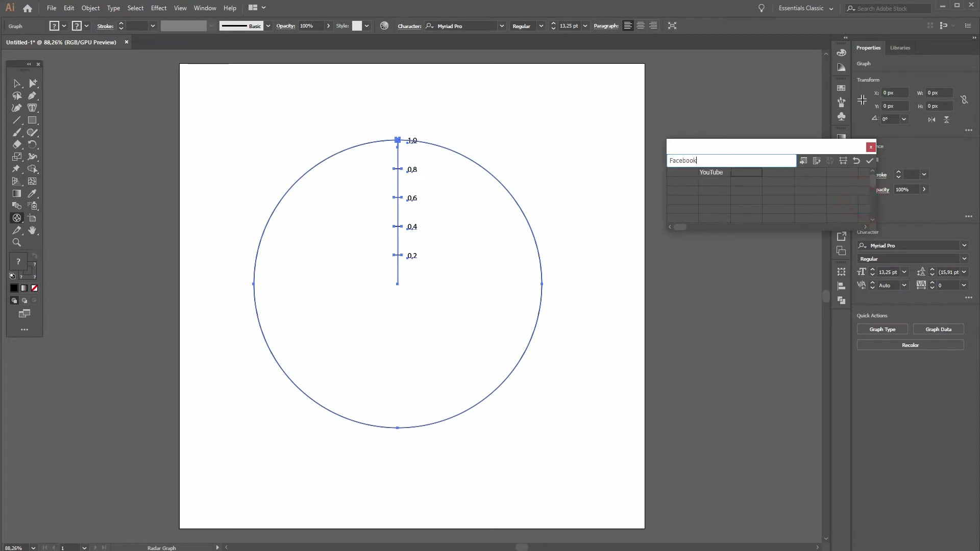Open the Stroke weight dropdown
The height and width of the screenshot is (551, 980).
coord(152,26)
